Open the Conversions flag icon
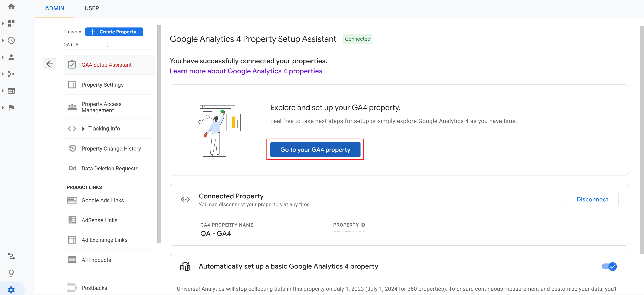644x295 pixels. point(11,108)
